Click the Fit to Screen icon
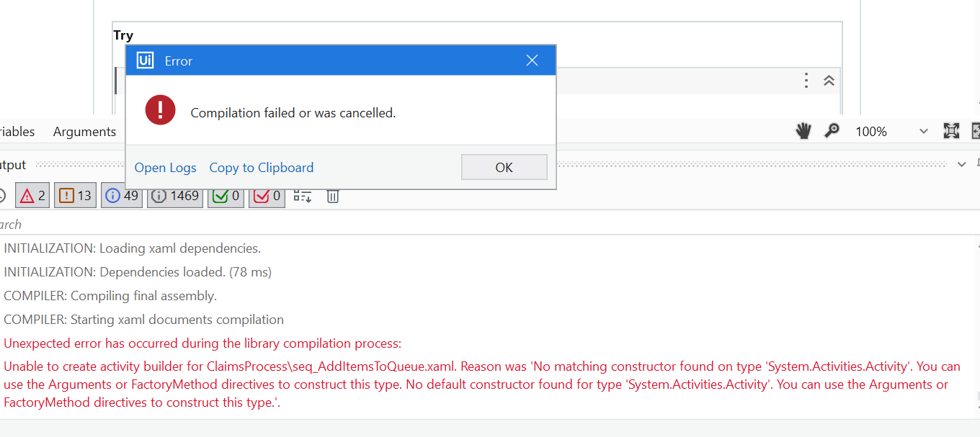 pyautogui.click(x=951, y=131)
